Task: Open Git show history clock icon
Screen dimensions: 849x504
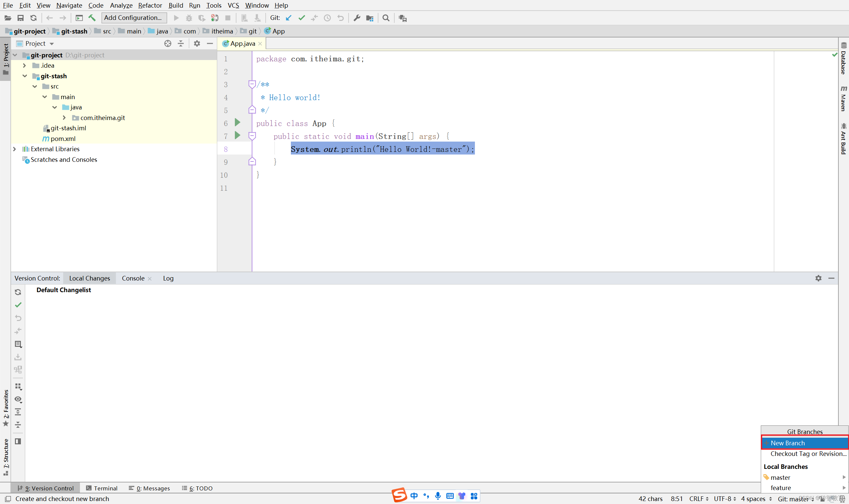Action: coord(327,18)
